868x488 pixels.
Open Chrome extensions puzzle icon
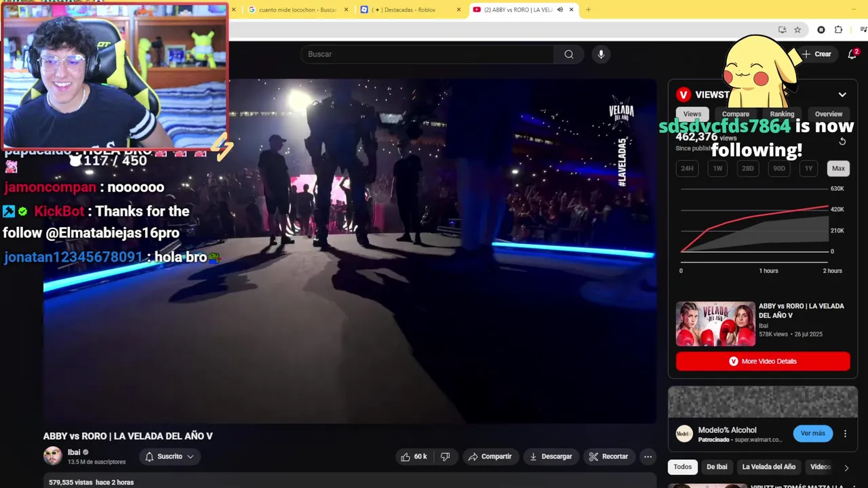point(838,30)
